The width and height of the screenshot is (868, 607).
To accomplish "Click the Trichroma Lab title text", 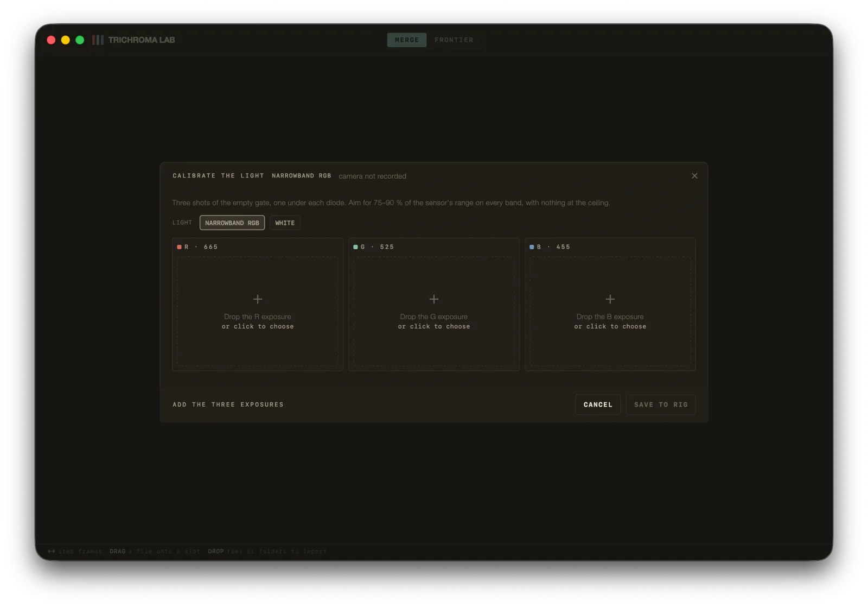I will [142, 40].
